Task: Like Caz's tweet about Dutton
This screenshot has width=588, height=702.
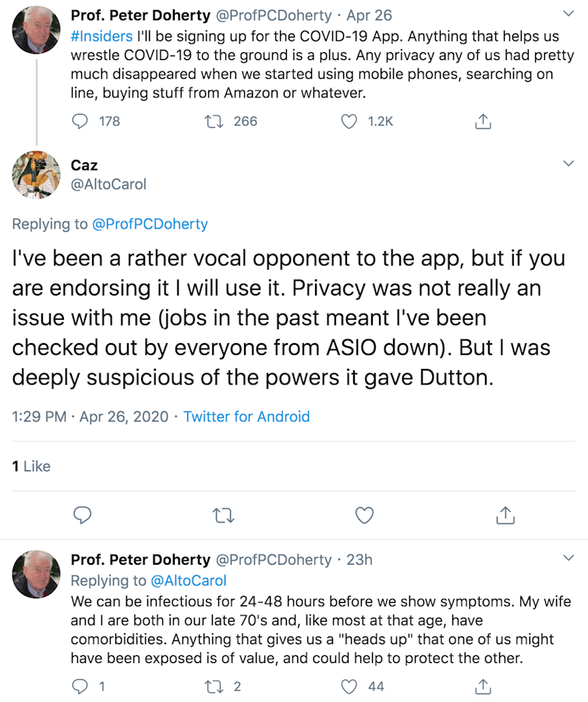Action: pos(364,516)
